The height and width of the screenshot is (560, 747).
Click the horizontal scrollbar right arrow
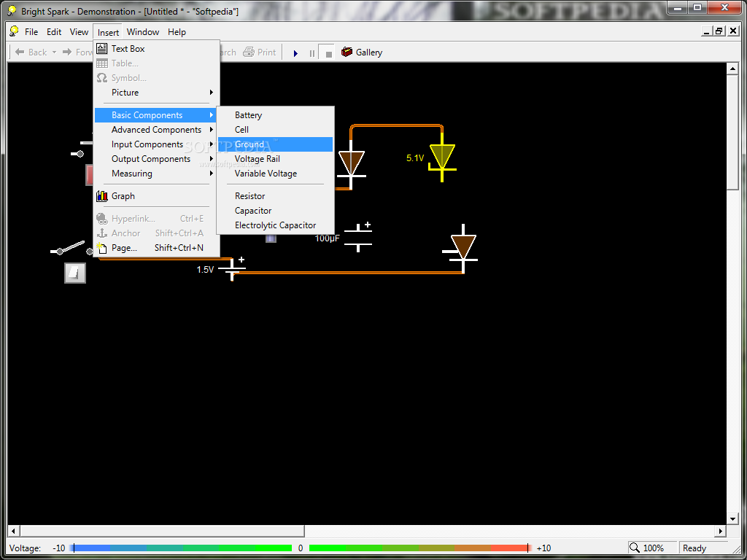(721, 531)
